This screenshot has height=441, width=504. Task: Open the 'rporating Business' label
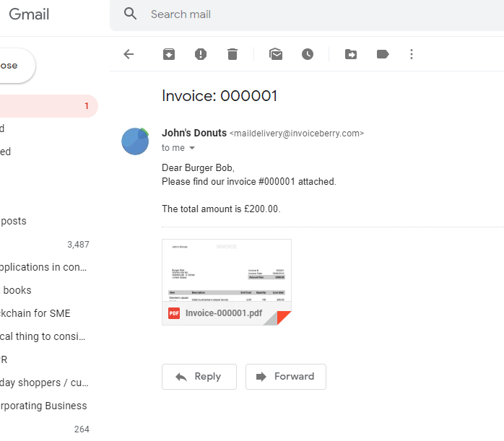click(x=43, y=406)
